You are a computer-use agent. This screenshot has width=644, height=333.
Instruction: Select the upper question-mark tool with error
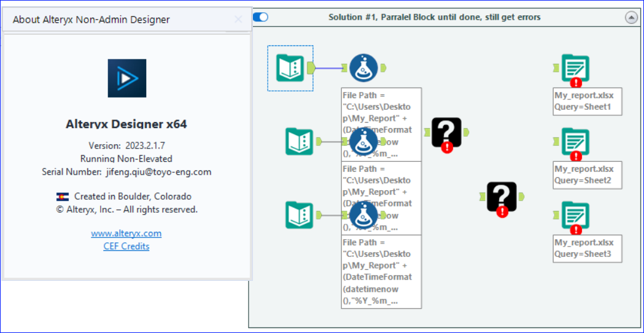click(446, 132)
